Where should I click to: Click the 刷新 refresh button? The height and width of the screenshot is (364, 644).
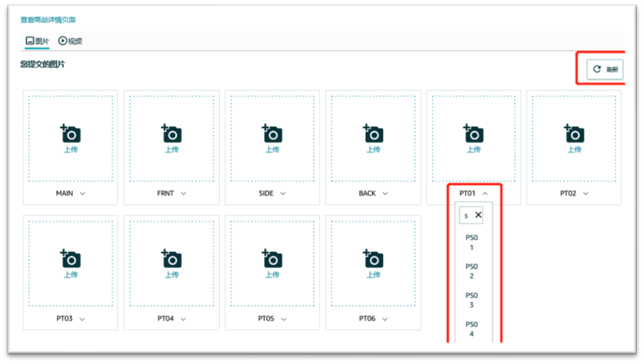[x=605, y=69]
